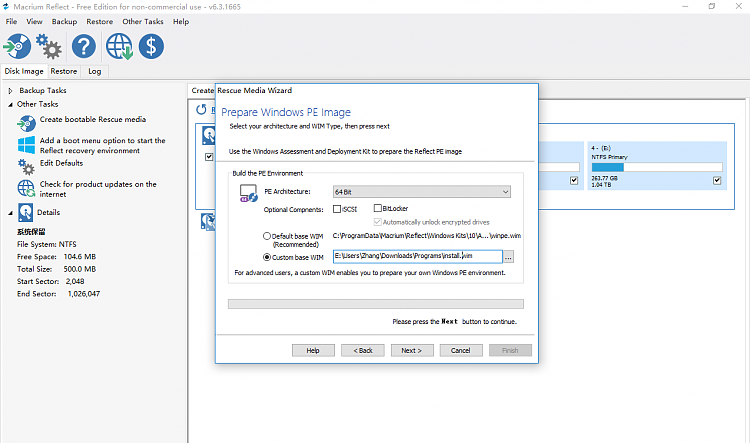Click into the Custom base WIM path field
Screen dimensions: 750x443
418,256
